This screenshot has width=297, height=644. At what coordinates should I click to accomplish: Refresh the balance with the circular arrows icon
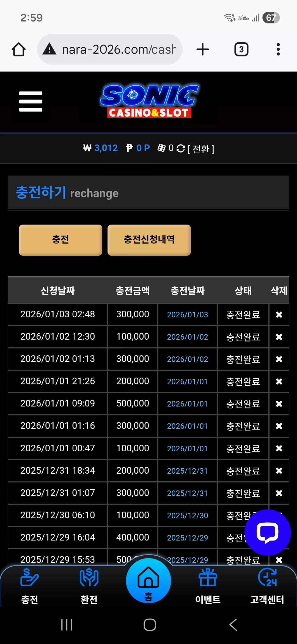click(x=181, y=149)
